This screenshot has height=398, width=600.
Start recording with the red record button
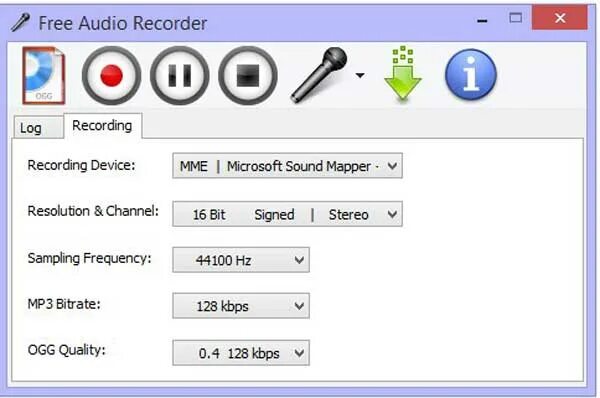[111, 75]
